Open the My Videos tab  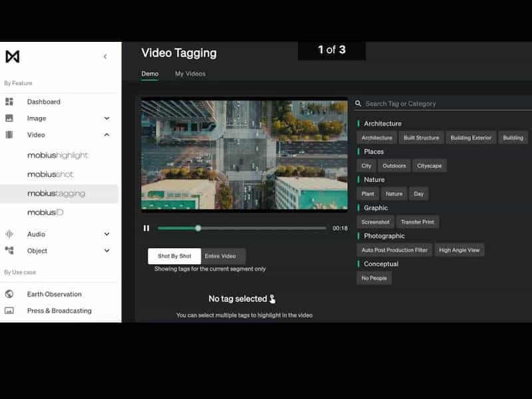(x=190, y=74)
